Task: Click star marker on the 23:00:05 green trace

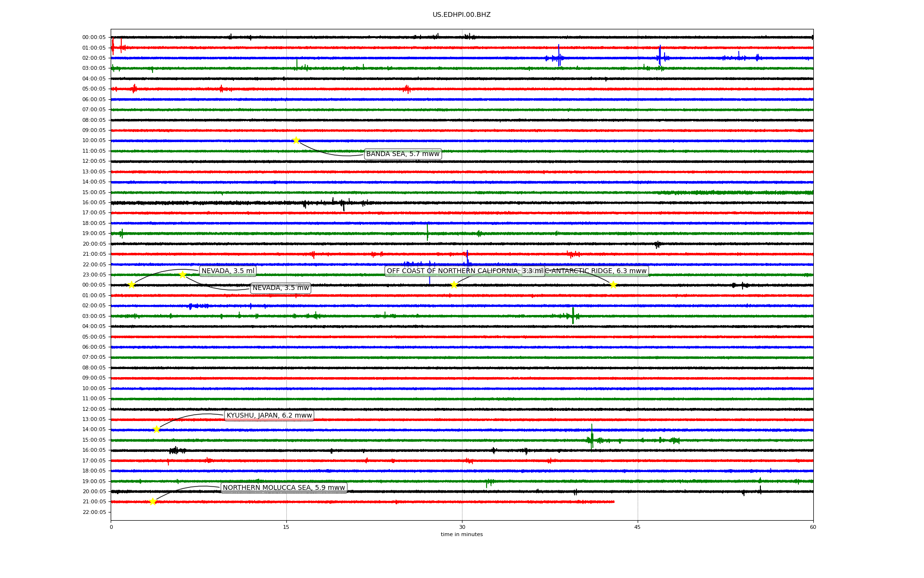Action: pos(182,275)
